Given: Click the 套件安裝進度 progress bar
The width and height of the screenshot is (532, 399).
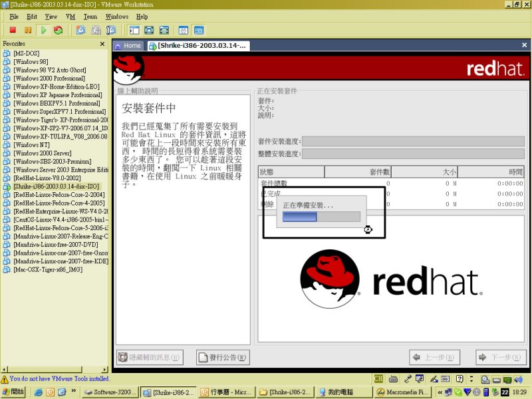Looking at the screenshot, I should coord(413,141).
